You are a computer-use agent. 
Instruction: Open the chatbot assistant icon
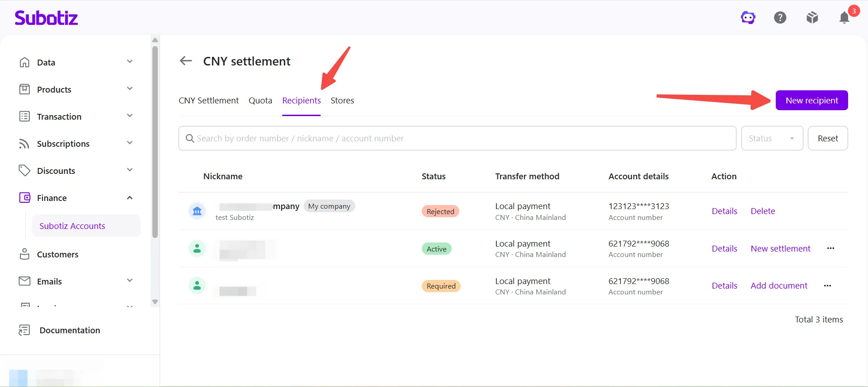(748, 18)
